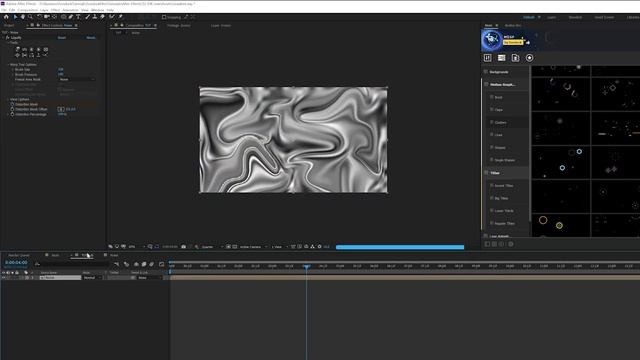Toggle the Distortion Mesh Offset stopwatch
This screenshot has height=360, width=640.
(x=12, y=109)
